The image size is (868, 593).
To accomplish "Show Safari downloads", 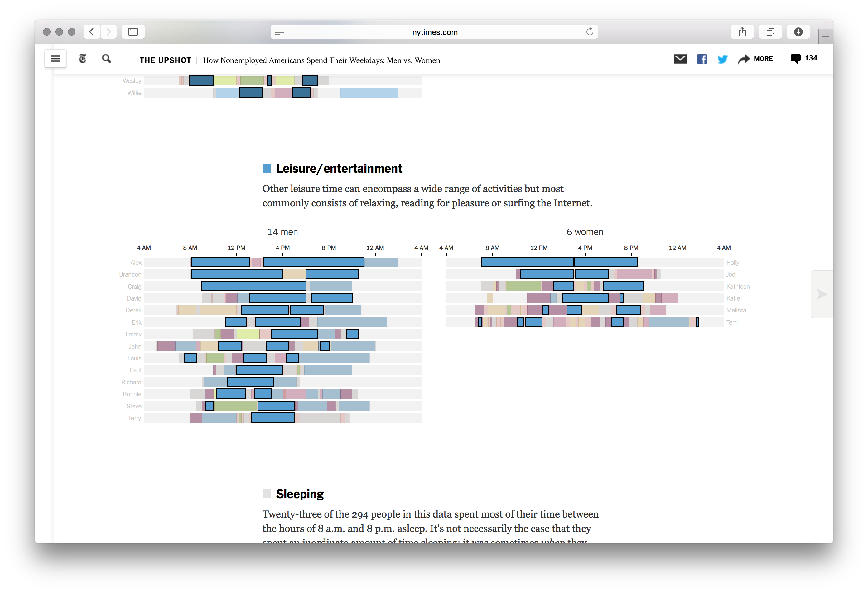I will point(798,32).
